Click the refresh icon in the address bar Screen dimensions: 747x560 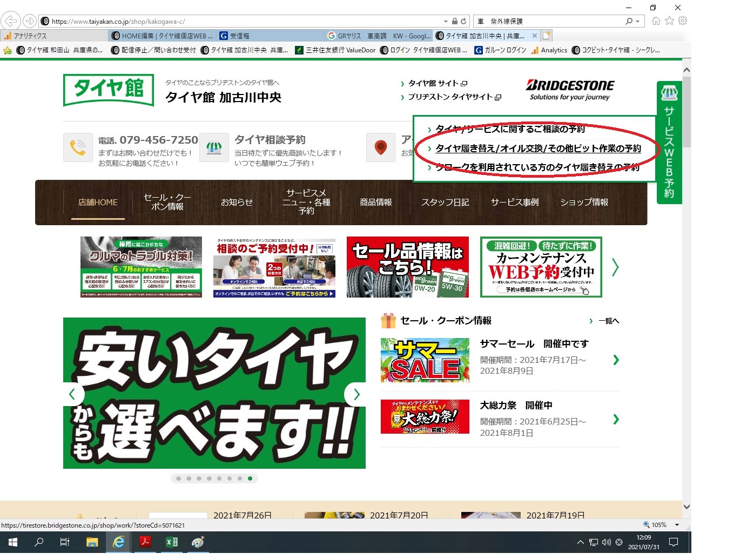click(x=463, y=21)
